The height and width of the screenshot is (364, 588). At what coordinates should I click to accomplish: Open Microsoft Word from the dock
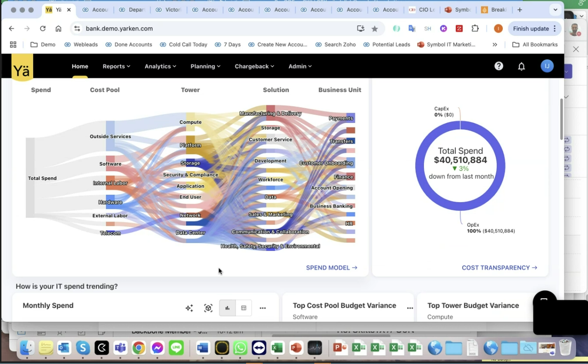click(203, 348)
